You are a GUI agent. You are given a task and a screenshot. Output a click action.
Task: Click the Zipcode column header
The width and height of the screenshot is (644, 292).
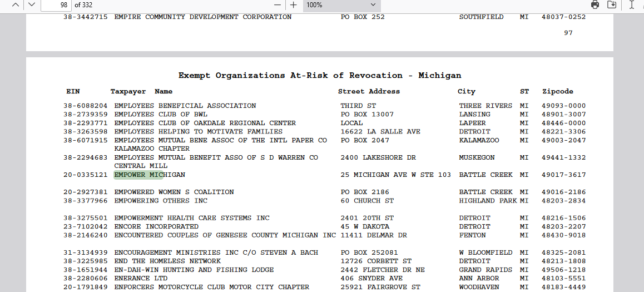(557, 92)
